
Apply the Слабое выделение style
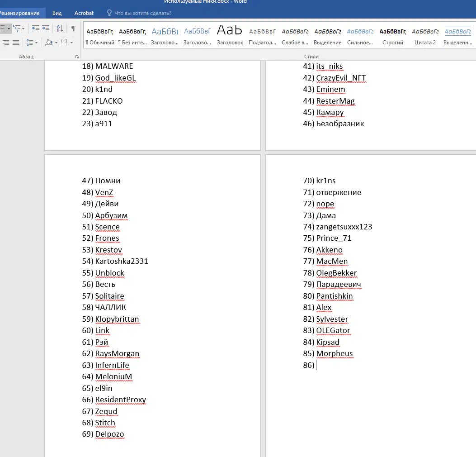point(295,36)
